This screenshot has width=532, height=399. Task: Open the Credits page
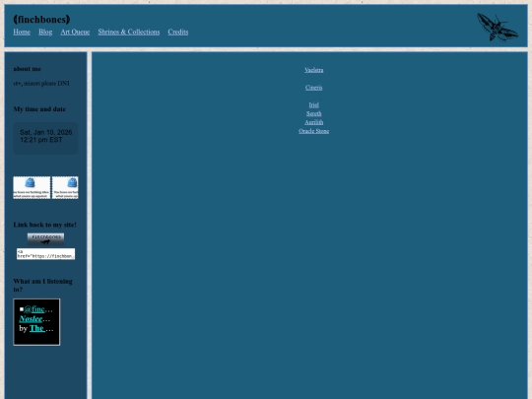pyautogui.click(x=178, y=32)
